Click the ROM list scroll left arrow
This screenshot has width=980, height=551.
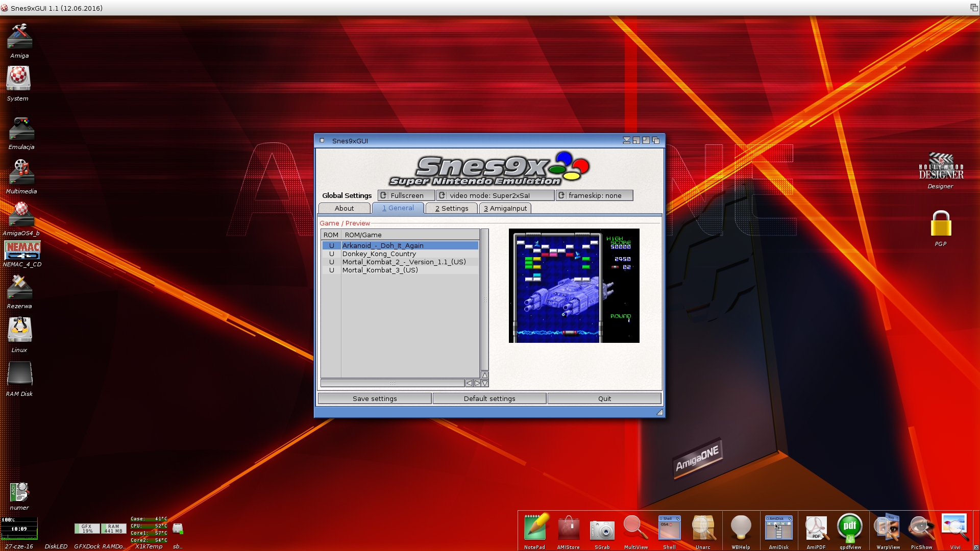click(x=469, y=383)
